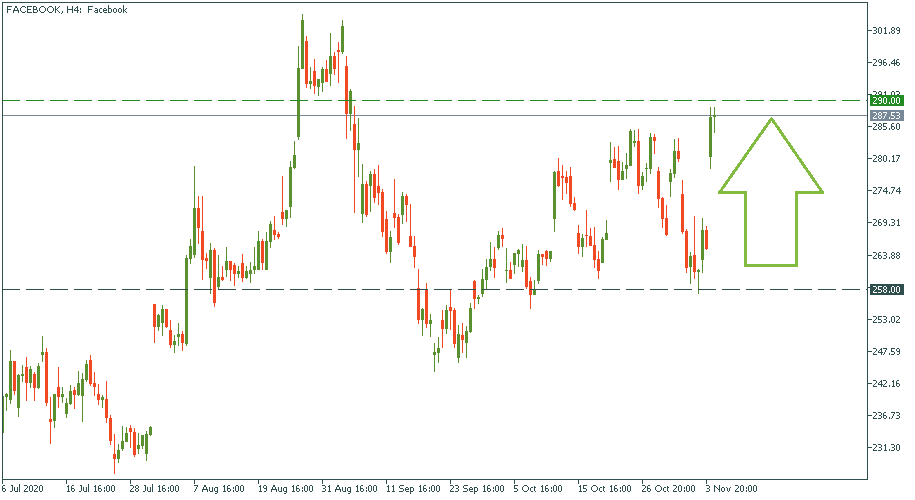Viewport: 915px width, 500px height.
Task: Click the 263.88 price axis label
Action: (887, 255)
